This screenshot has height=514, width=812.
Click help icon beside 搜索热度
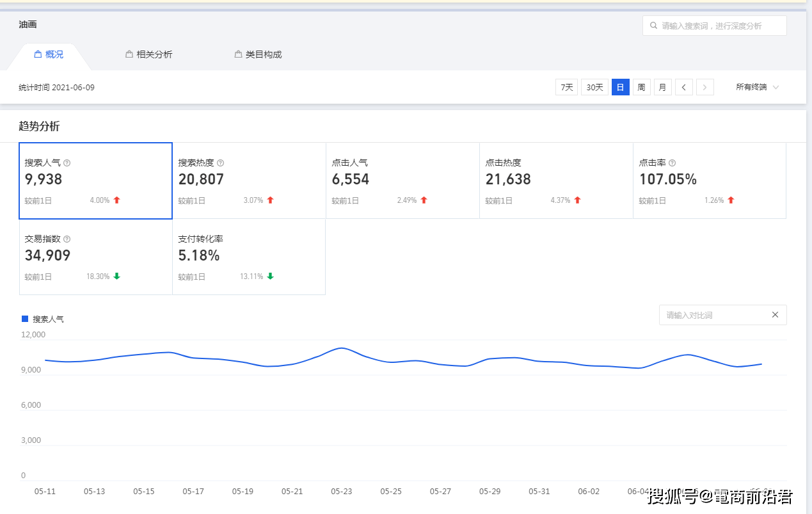(221, 163)
